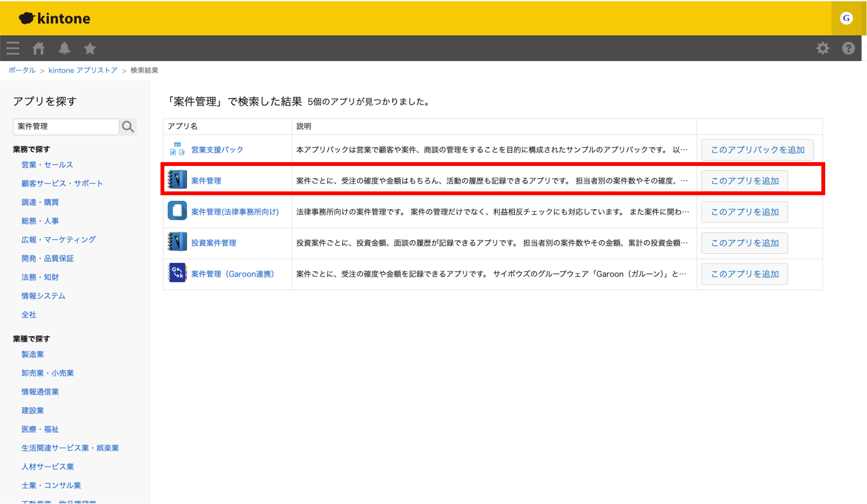Open the help question mark icon
Image resolution: width=867 pixels, height=504 pixels.
pos(848,48)
